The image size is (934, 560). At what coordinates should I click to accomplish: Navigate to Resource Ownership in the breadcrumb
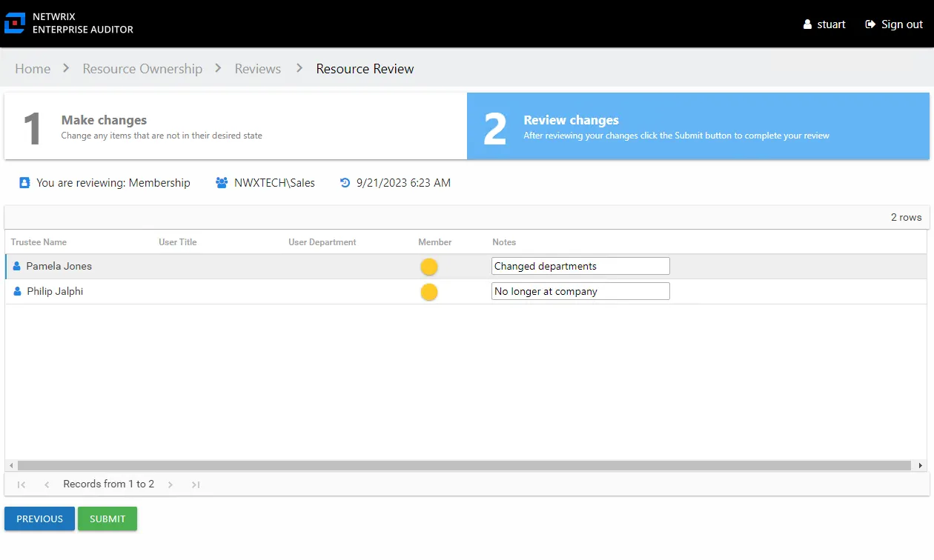(142, 69)
